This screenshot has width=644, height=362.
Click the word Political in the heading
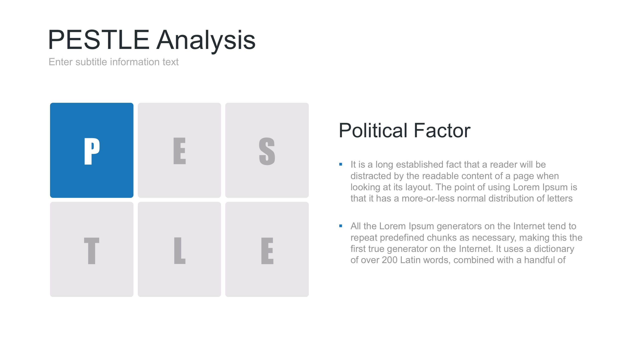tap(373, 130)
